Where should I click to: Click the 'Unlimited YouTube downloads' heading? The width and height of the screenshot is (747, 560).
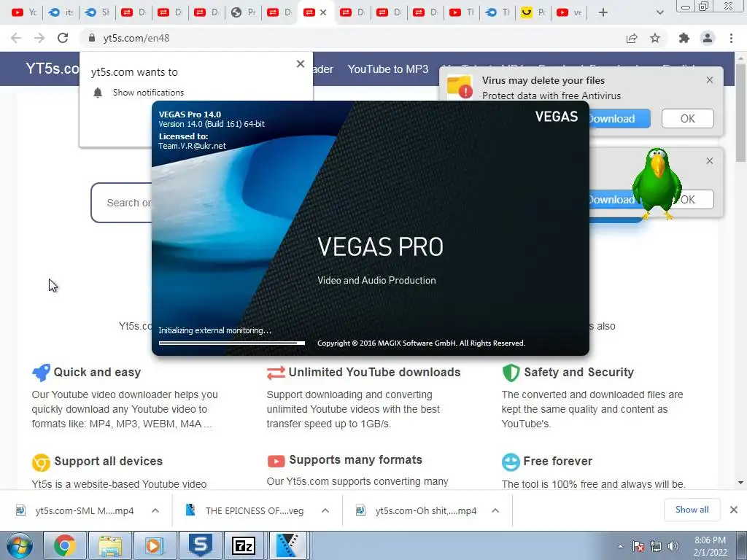point(374,373)
